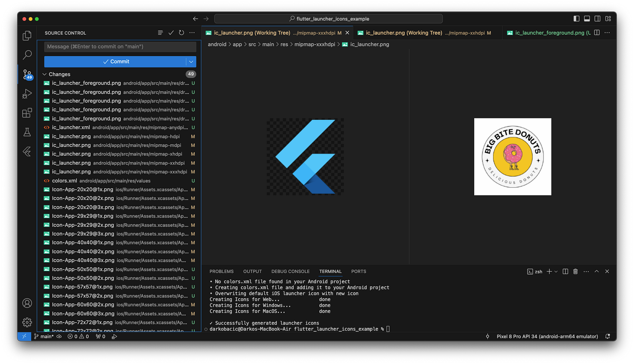The height and width of the screenshot is (364, 634).
Task: Click the blue Commit button
Action: 115,61
